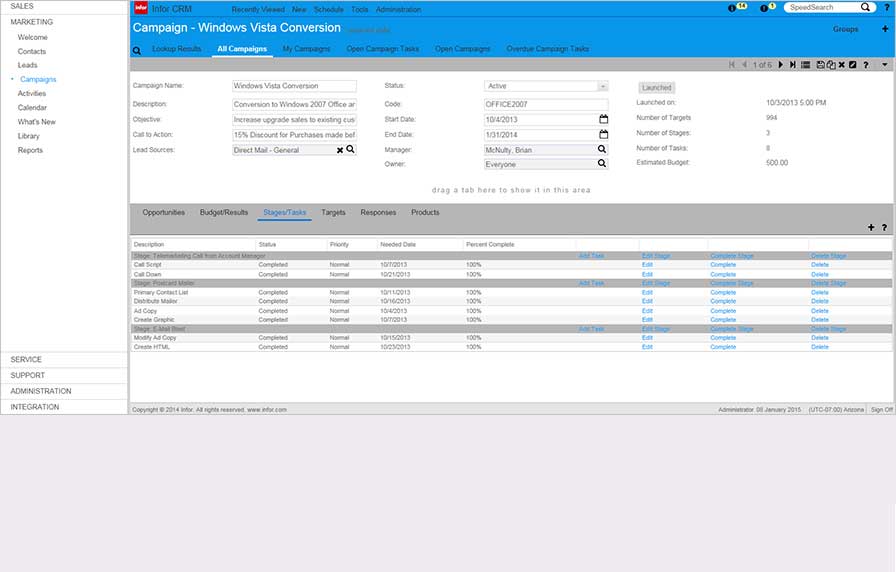The width and height of the screenshot is (896, 572).
Task: Open the Manager lookup magnifier
Action: pos(602,149)
